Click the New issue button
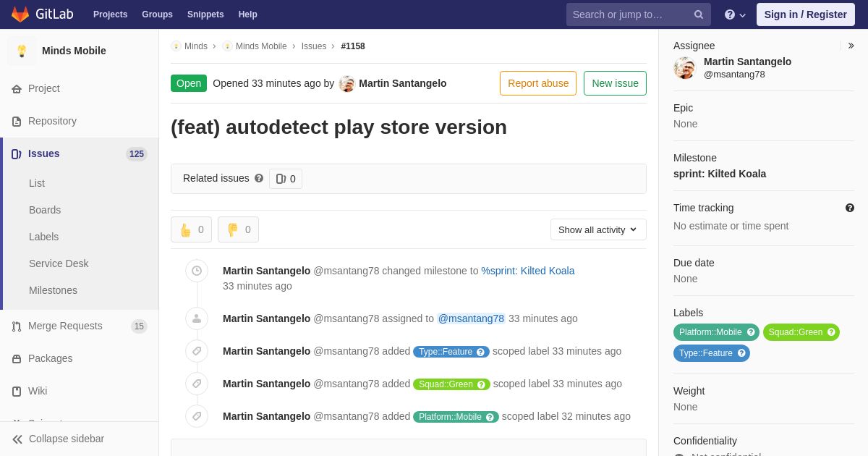The image size is (868, 456). 615,83
